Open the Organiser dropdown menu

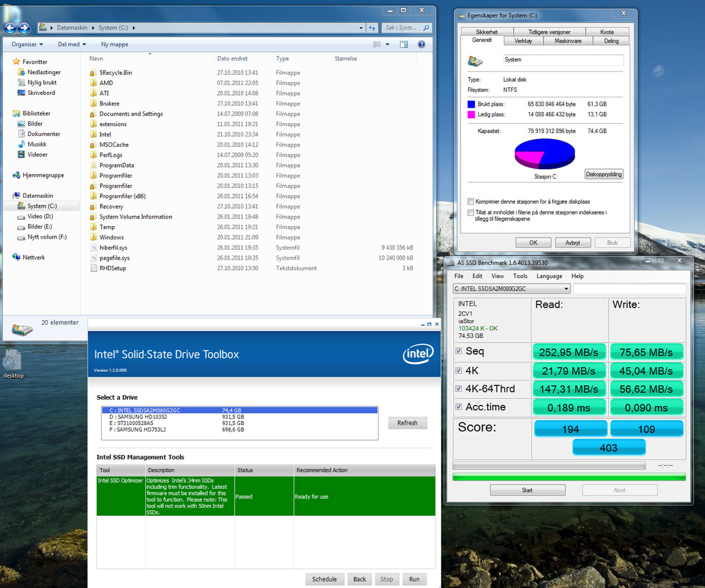point(28,44)
